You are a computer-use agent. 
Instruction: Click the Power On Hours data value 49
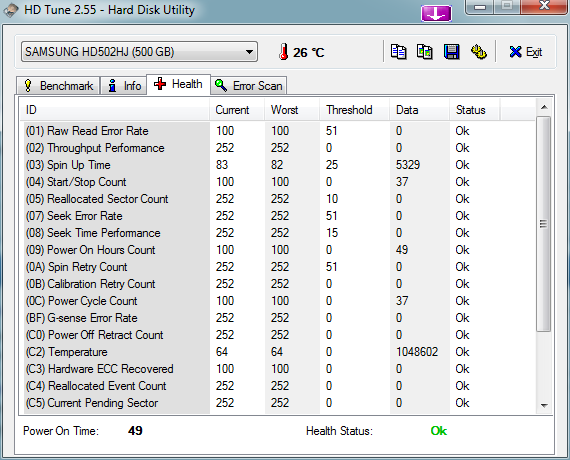tap(402, 250)
